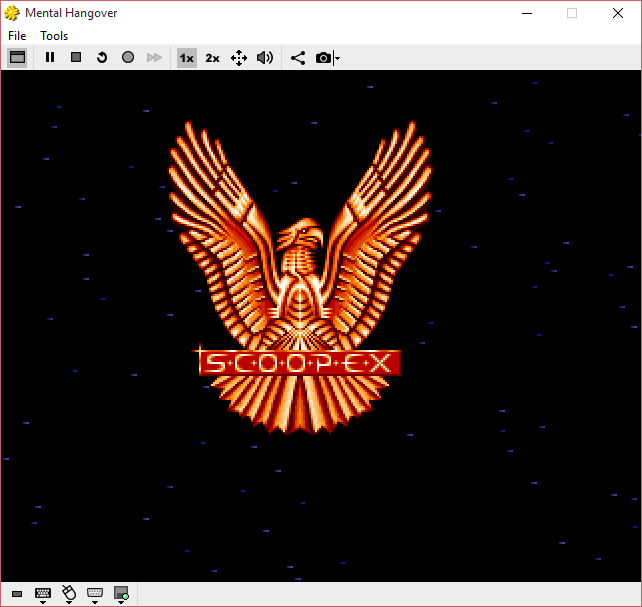This screenshot has width=642, height=607.
Task: Toggle stretch-to-fit with the arrows icon
Action: pos(239,58)
